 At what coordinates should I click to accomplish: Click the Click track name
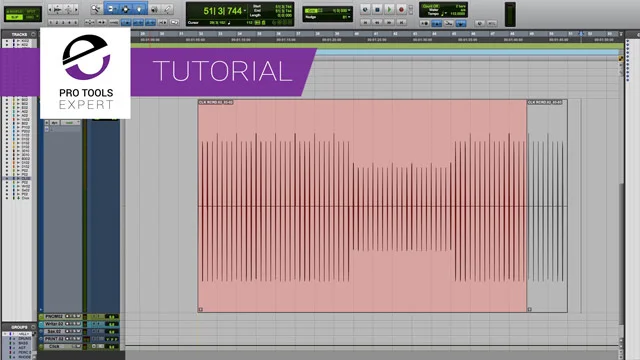[54, 347]
